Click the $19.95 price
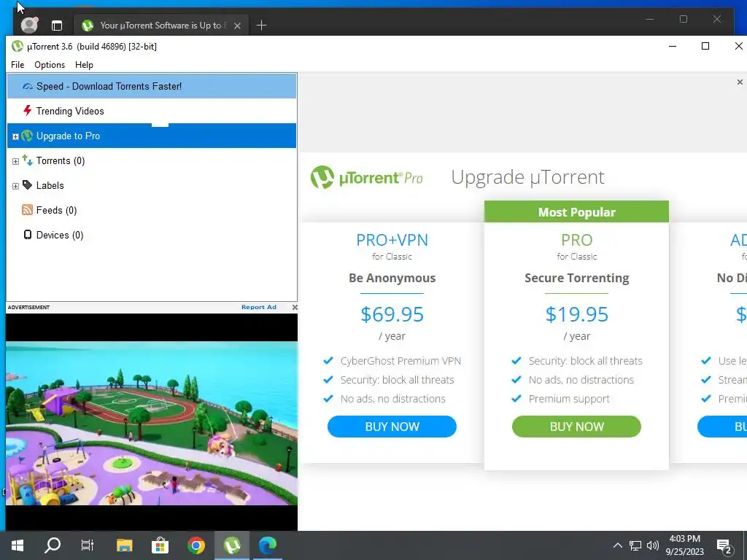 (x=576, y=314)
